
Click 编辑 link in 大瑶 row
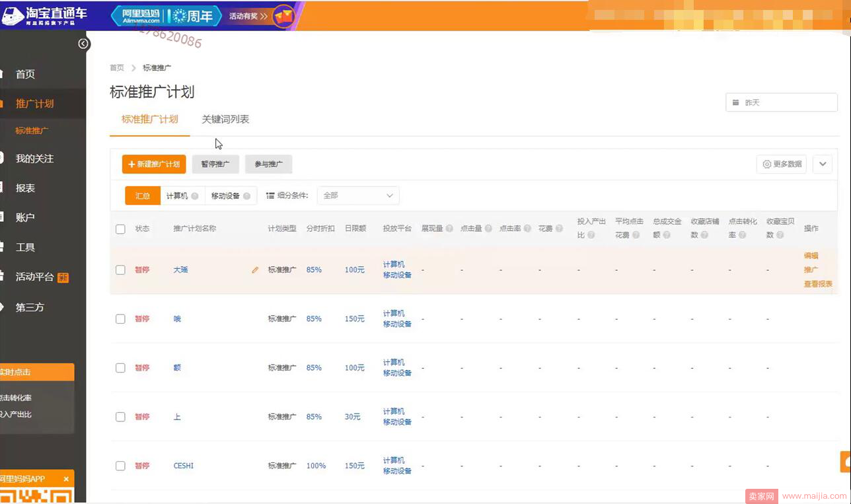tap(811, 256)
